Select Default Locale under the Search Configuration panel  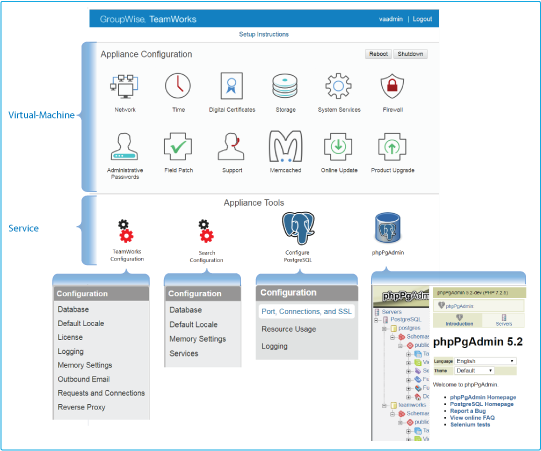click(x=193, y=324)
